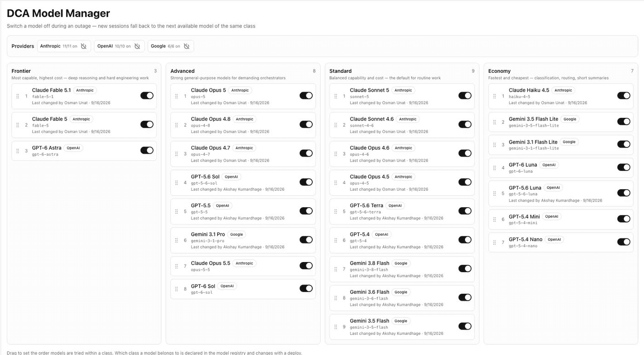Click the drag handle for Gemini 3.1 Pro
Image resolution: width=644 pixels, height=355 pixels.
coord(177,240)
